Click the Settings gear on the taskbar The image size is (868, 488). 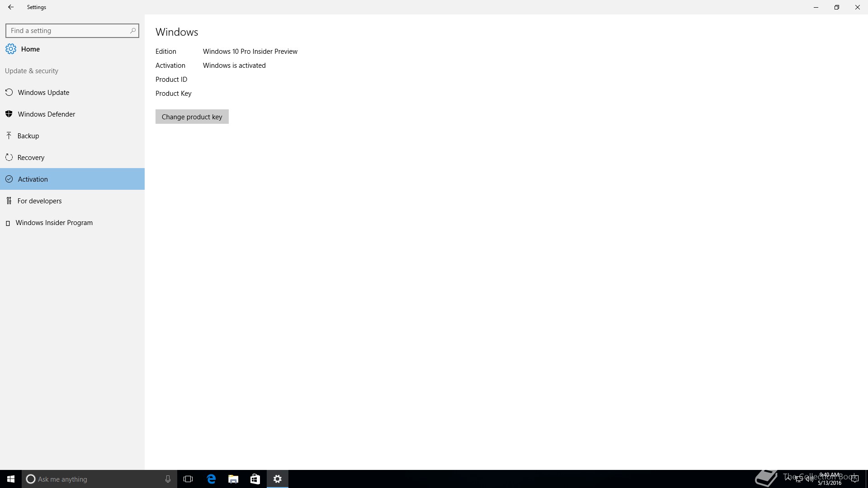(278, 479)
